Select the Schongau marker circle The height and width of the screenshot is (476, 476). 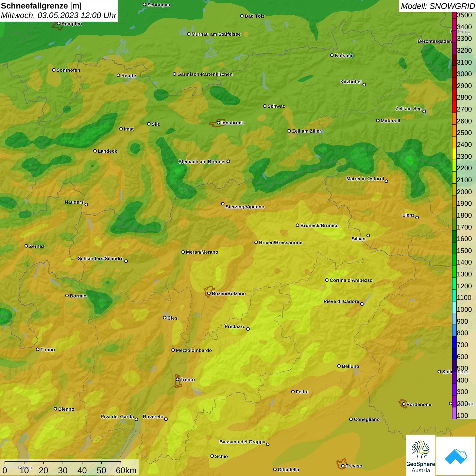click(144, 4)
